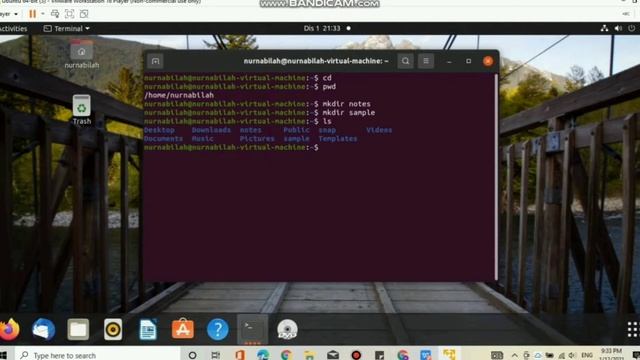This screenshot has width=640, height=360.
Task: Open Ubuntu Software from the dock
Action: (182, 329)
